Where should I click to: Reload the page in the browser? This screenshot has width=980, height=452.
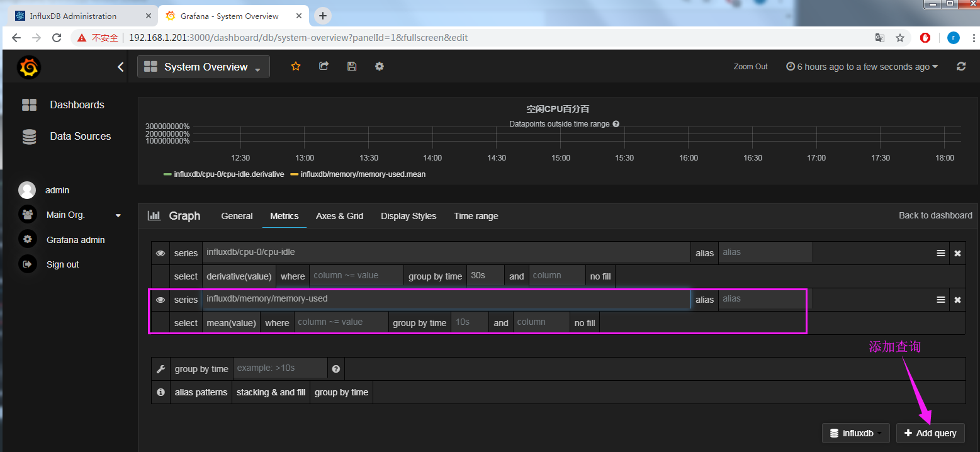pyautogui.click(x=57, y=38)
